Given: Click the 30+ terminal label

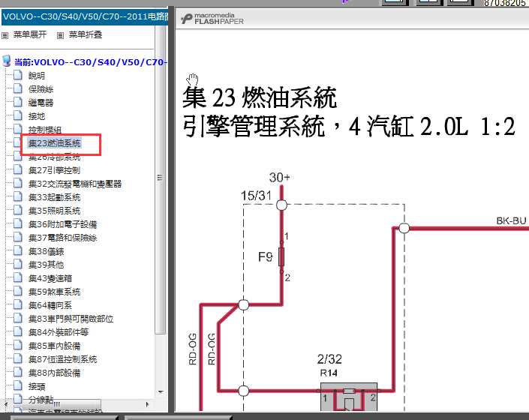Looking at the screenshot, I should [279, 177].
